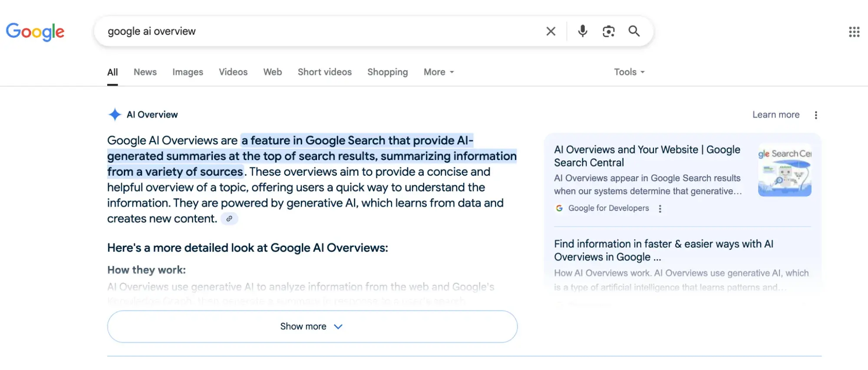Click the Search Central thumbnail image
This screenshot has width=868, height=370.
[784, 170]
